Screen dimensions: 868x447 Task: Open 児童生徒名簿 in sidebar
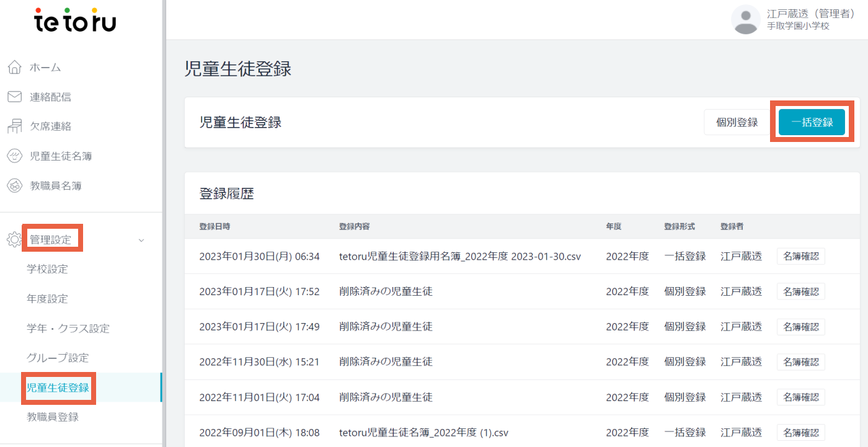[x=61, y=156]
